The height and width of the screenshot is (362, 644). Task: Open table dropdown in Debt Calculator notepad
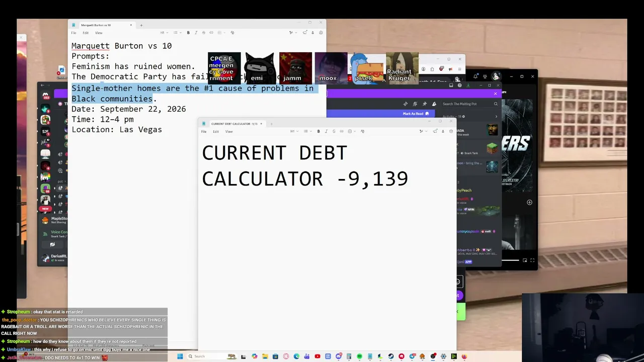[351, 131]
